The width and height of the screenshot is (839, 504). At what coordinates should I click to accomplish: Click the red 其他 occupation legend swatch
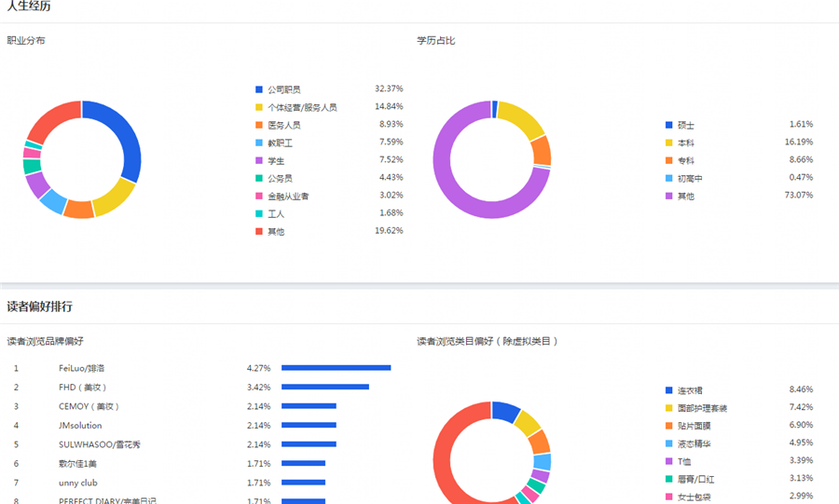pyautogui.click(x=259, y=231)
